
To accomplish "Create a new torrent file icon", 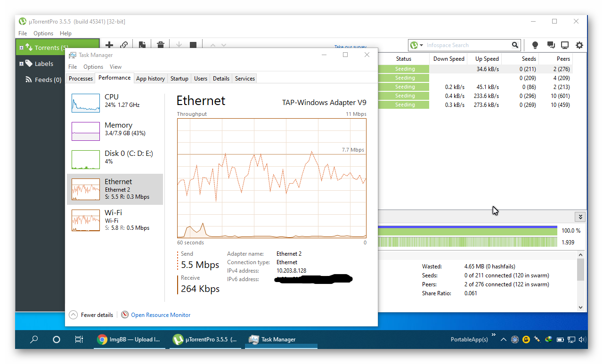I will (142, 45).
